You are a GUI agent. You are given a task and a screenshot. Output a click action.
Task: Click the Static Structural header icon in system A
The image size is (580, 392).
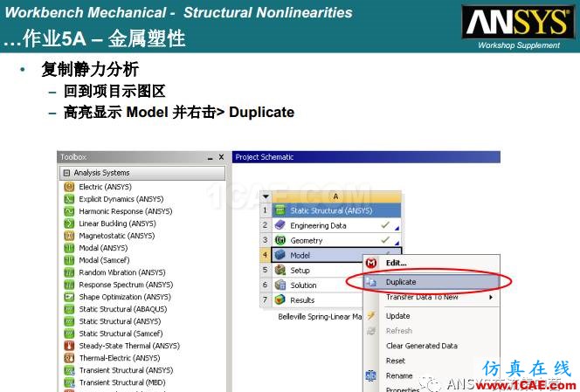(280, 210)
